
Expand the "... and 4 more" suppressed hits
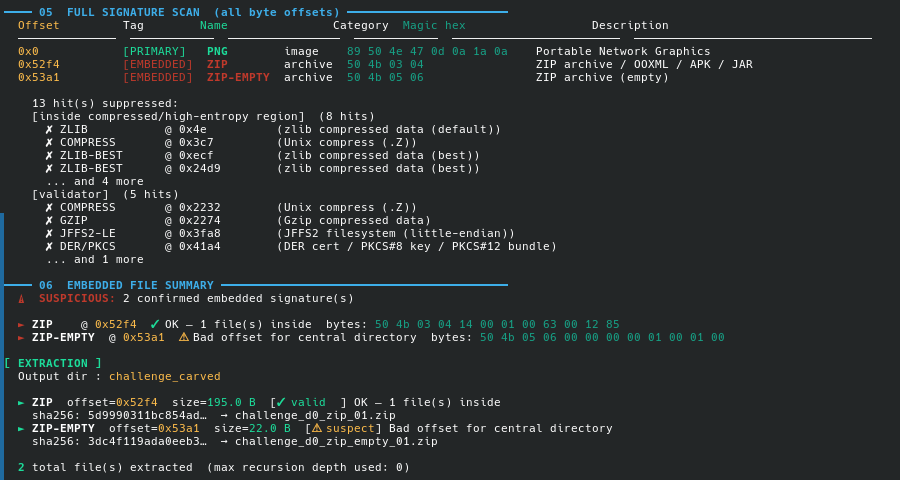(94, 182)
